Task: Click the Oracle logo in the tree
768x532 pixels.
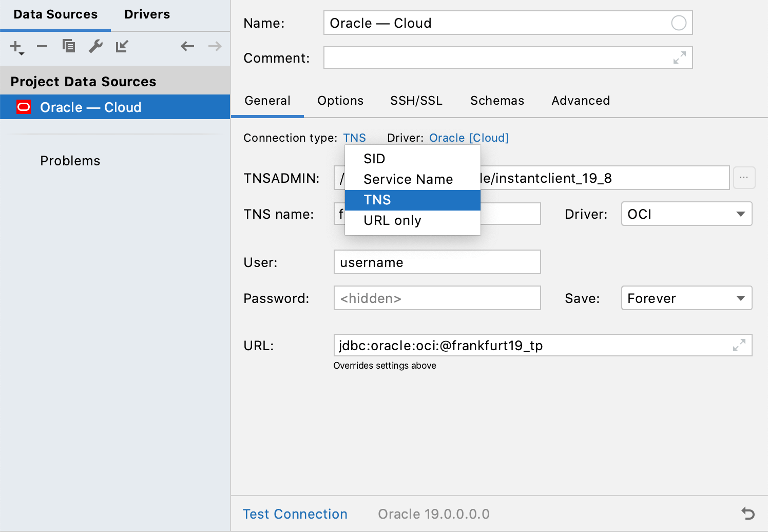Action: coord(24,107)
